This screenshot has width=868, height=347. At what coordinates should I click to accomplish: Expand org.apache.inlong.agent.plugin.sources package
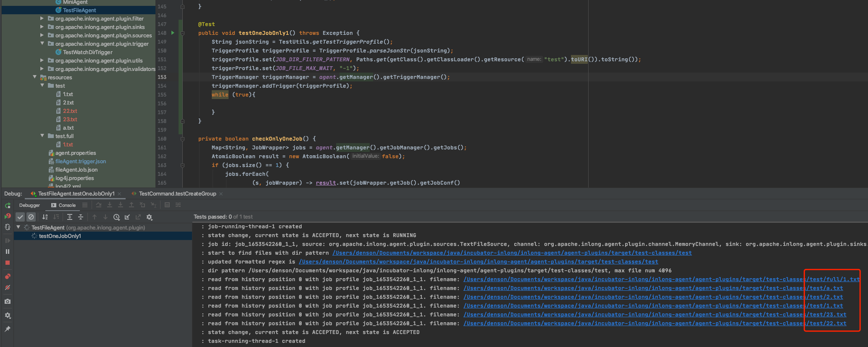click(42, 35)
